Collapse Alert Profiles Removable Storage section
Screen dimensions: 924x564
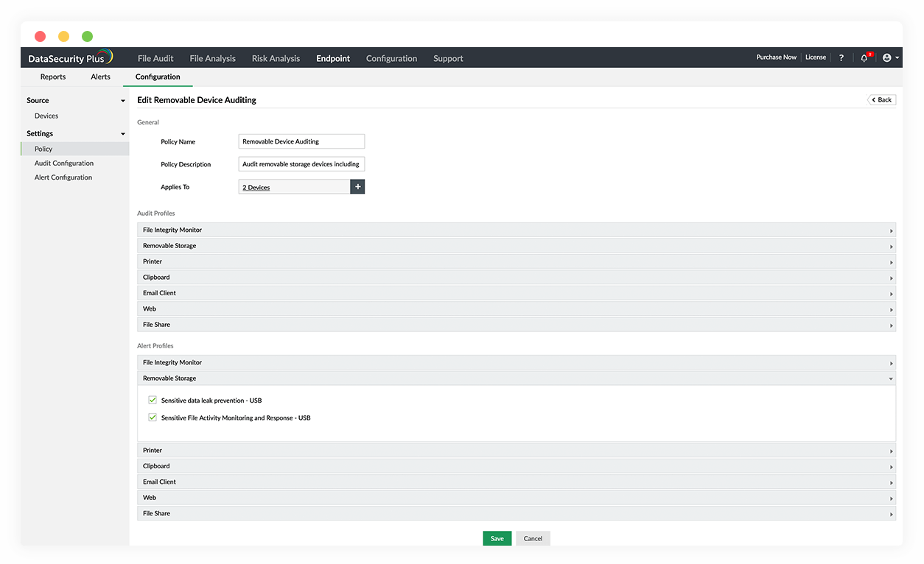(x=517, y=378)
